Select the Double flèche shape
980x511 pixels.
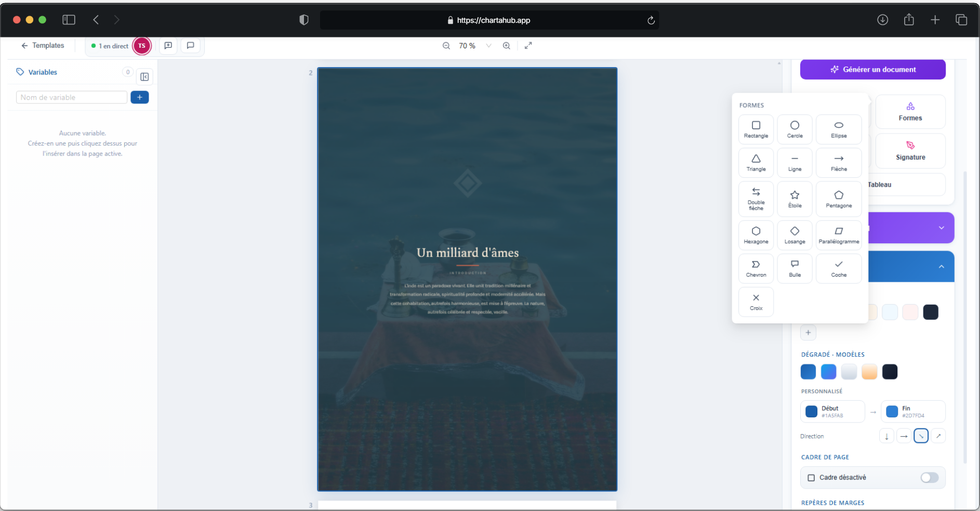coord(756,199)
